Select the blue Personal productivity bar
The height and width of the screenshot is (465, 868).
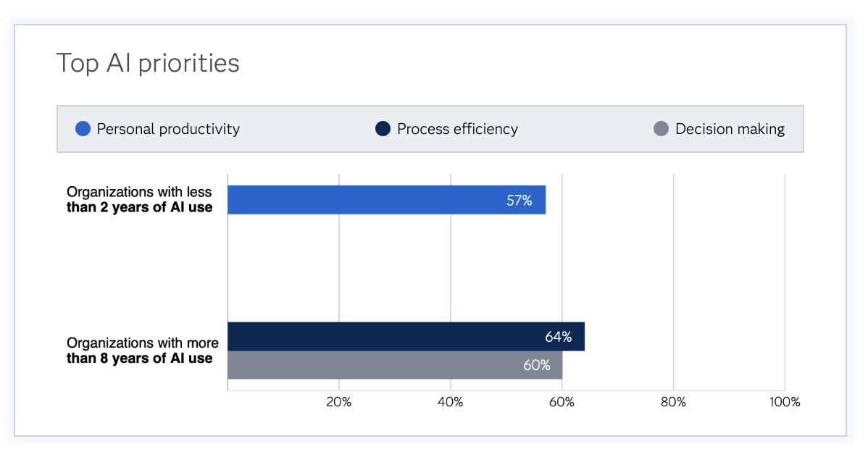point(362,200)
